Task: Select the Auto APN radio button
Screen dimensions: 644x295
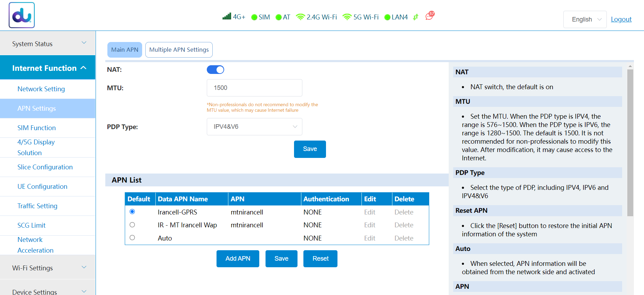Action: click(x=132, y=238)
